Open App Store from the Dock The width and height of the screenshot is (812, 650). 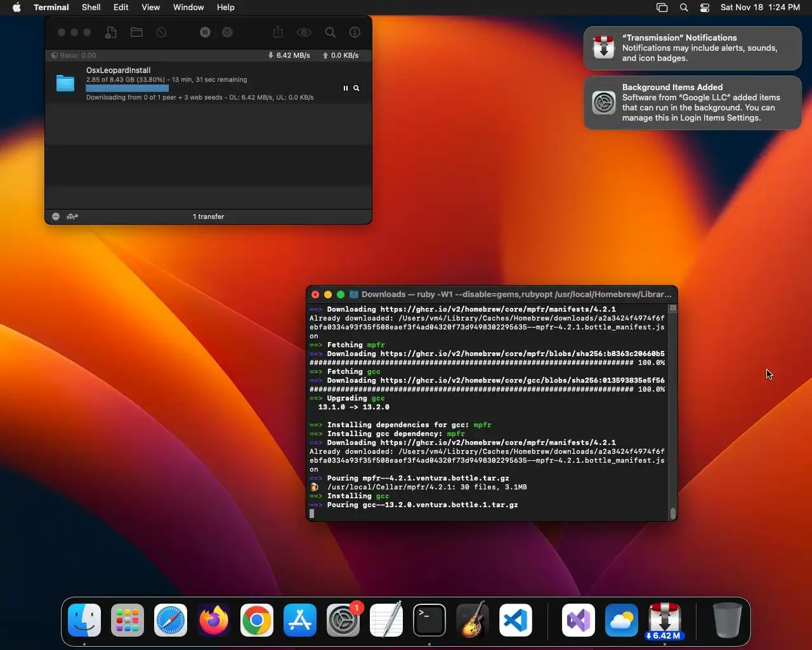click(x=300, y=620)
